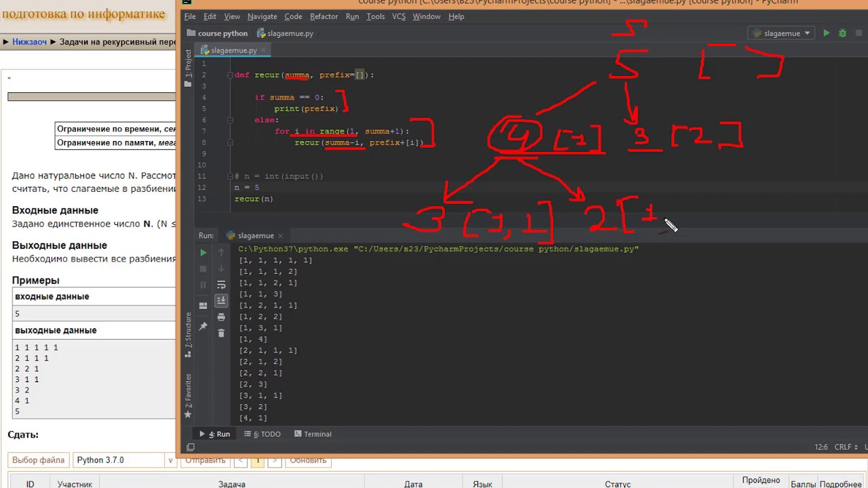Toggle soft-wrap in Run console
868x488 pixels.
point(221,285)
